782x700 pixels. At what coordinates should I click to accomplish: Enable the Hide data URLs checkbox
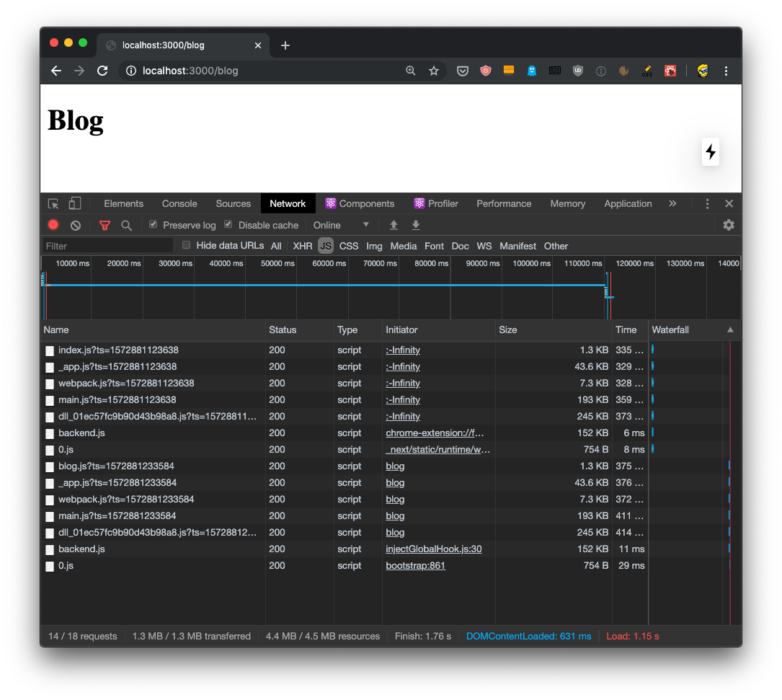tap(186, 245)
